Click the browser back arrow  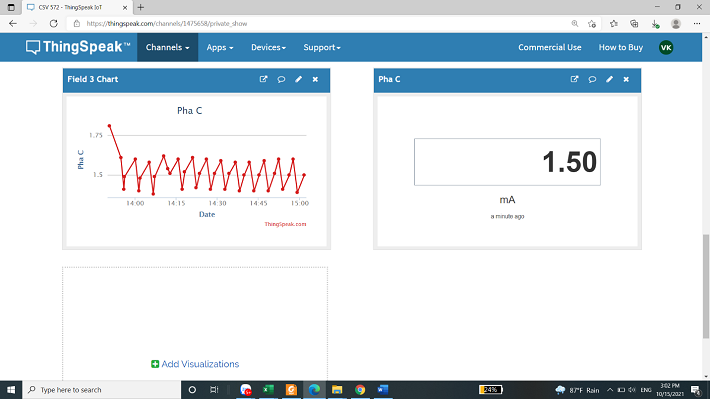13,24
